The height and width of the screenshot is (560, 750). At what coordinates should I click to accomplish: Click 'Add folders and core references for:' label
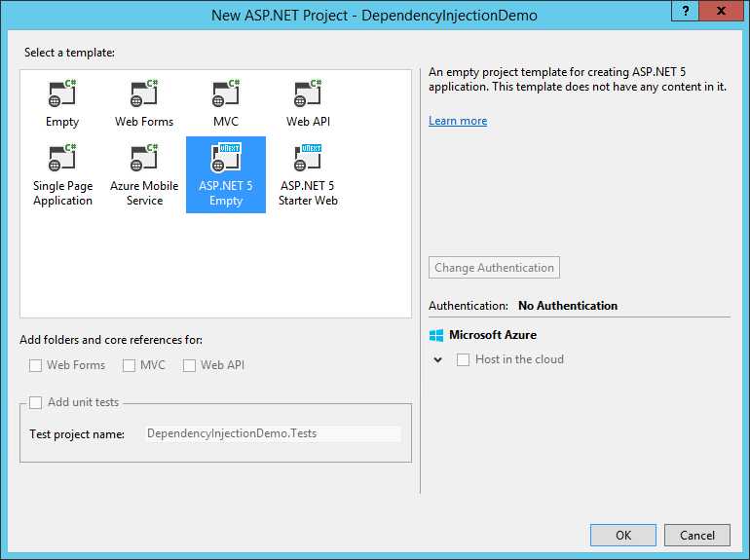[x=111, y=340]
